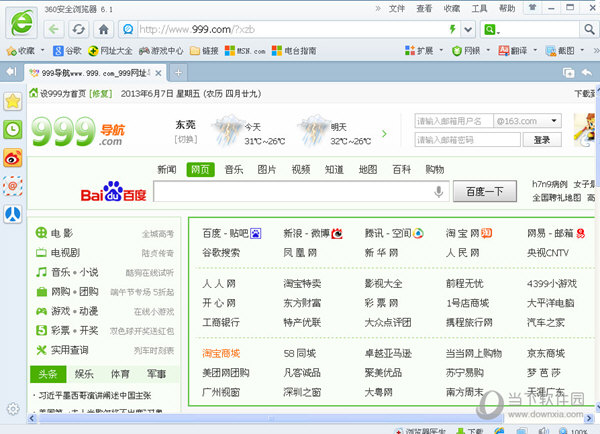Show next weather days arrow

(x=384, y=134)
